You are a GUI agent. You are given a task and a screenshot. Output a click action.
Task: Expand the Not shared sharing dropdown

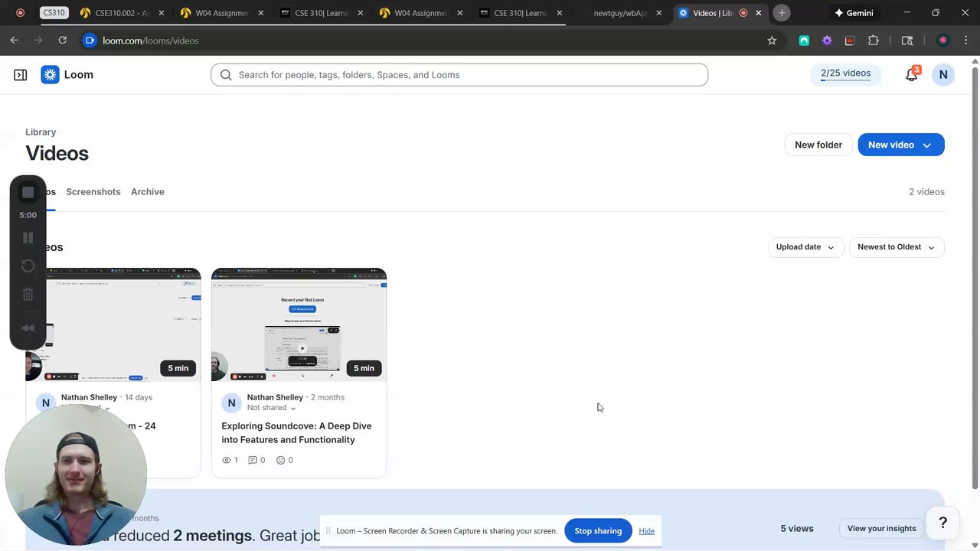point(271,408)
